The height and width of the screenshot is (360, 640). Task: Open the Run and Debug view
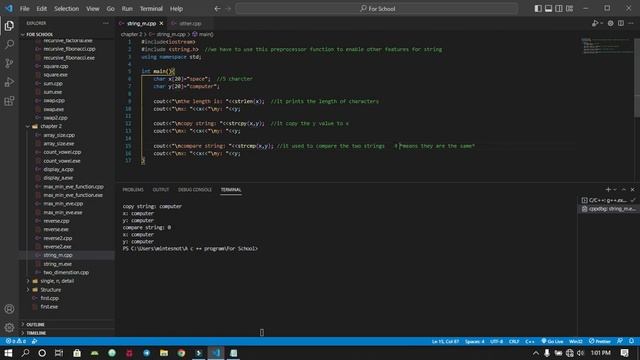[x=9, y=82]
